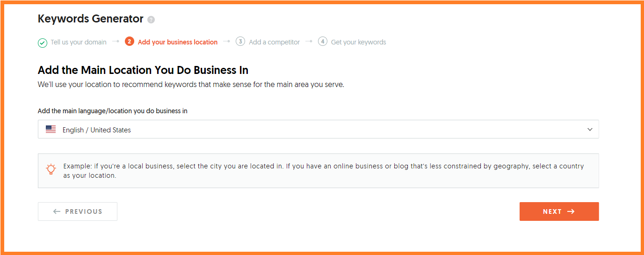This screenshot has height=255, width=644.
Task: Click the step 4 number circle
Action: (x=322, y=42)
